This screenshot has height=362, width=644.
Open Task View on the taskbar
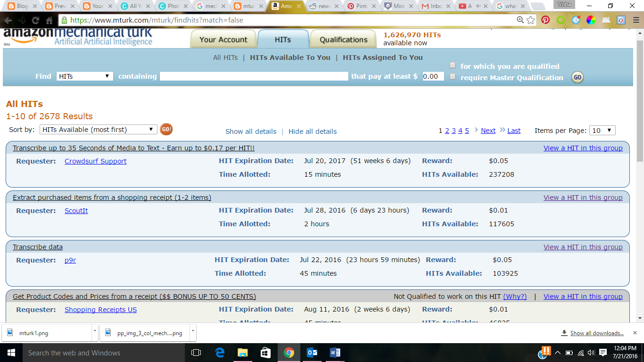coord(196,353)
